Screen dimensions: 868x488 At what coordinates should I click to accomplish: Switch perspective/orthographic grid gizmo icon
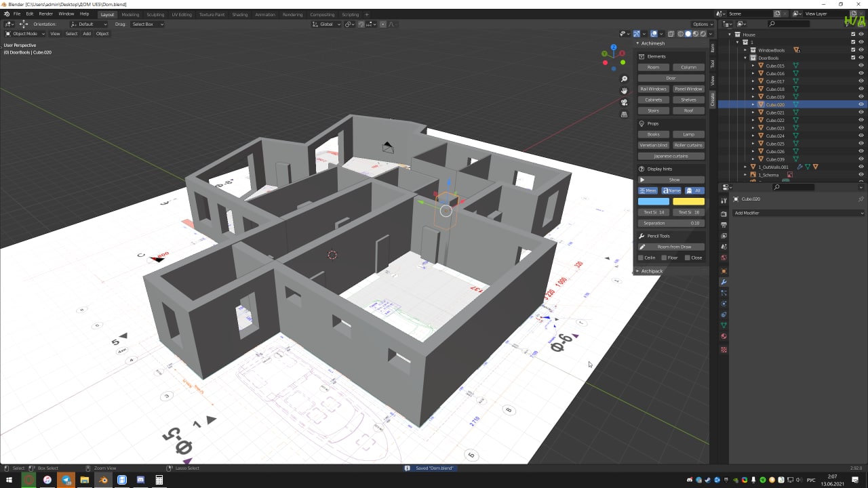624,115
